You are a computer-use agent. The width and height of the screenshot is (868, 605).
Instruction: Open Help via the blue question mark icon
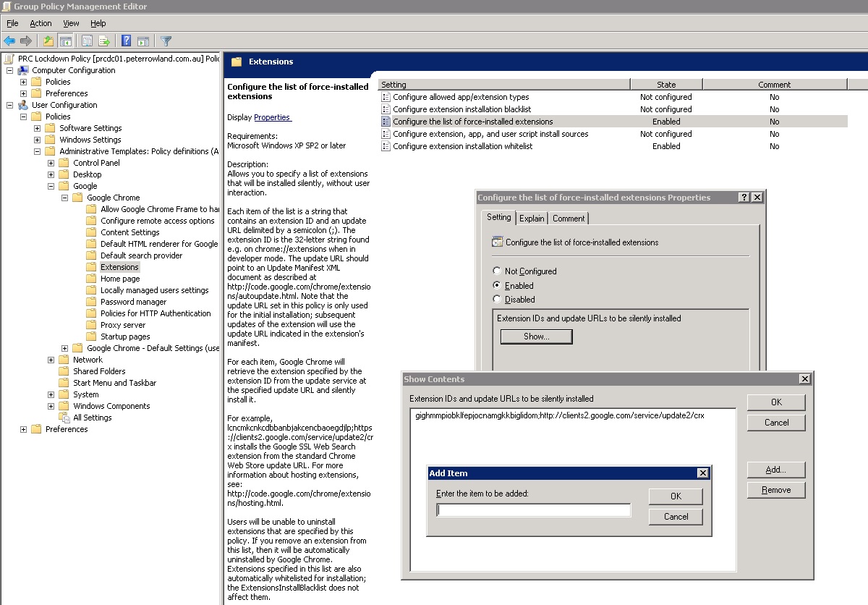[127, 41]
